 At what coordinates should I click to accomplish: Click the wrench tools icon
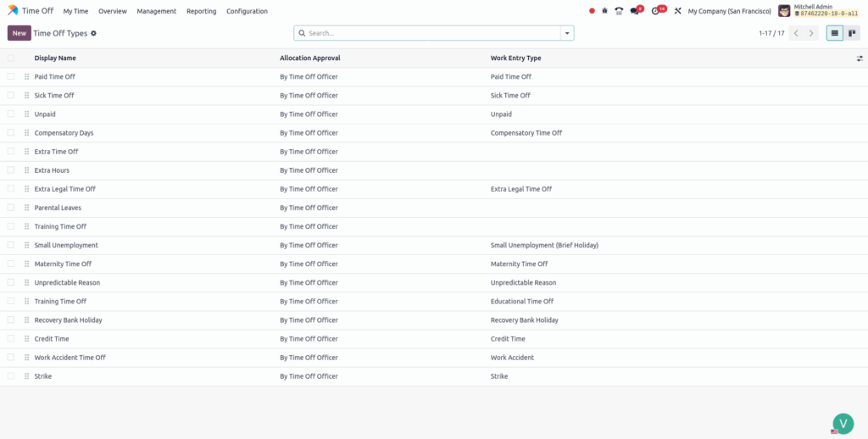(x=677, y=11)
